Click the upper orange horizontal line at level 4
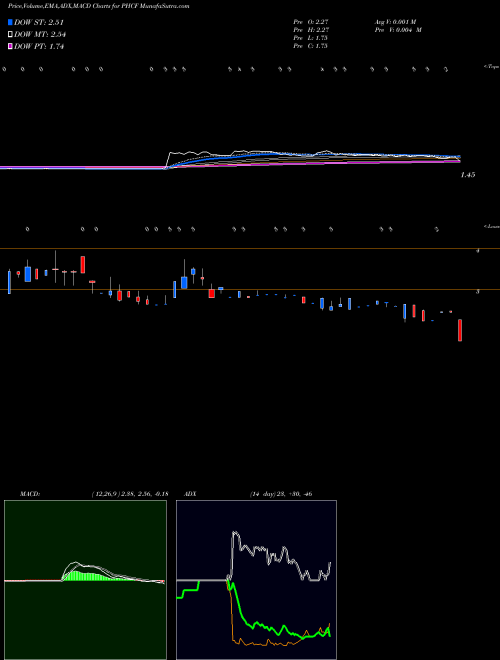The image size is (500, 660). click(250, 249)
